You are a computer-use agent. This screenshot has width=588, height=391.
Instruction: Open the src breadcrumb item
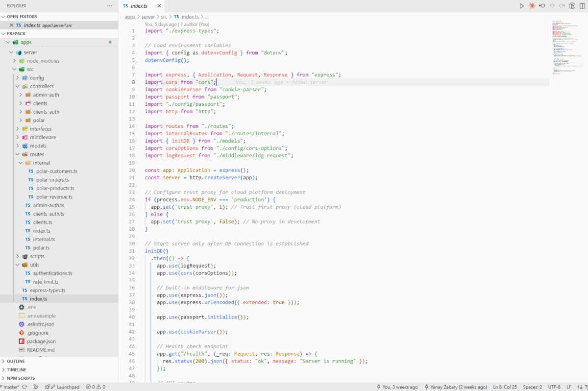[x=163, y=16]
